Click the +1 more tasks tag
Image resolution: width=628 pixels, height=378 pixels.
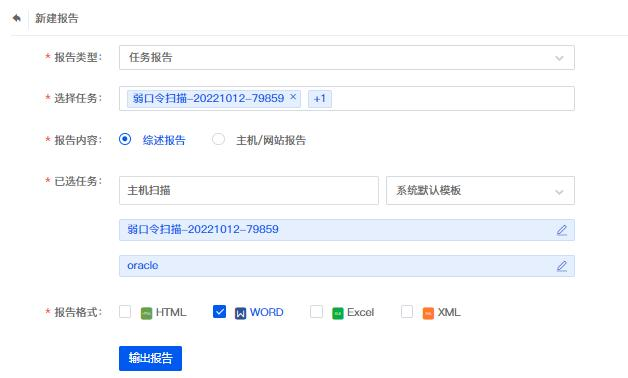click(320, 99)
